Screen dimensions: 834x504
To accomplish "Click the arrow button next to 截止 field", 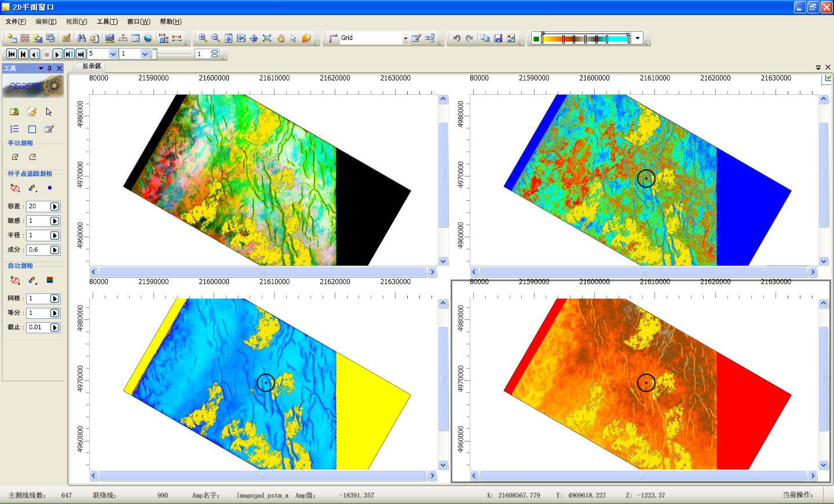I will pyautogui.click(x=54, y=328).
